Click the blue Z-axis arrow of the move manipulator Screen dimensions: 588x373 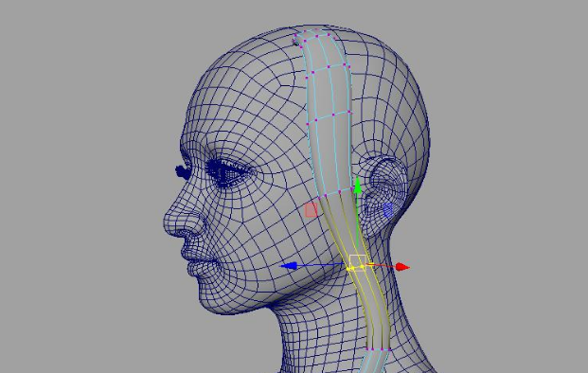289,266
